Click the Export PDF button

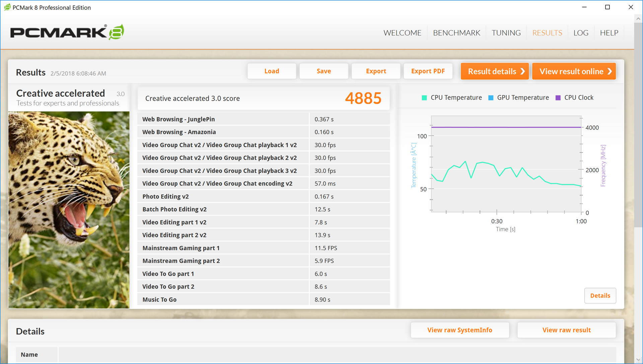(428, 71)
